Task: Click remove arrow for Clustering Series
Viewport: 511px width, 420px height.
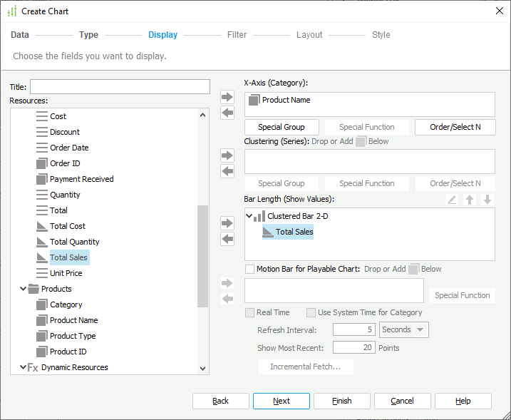Action: tap(227, 171)
